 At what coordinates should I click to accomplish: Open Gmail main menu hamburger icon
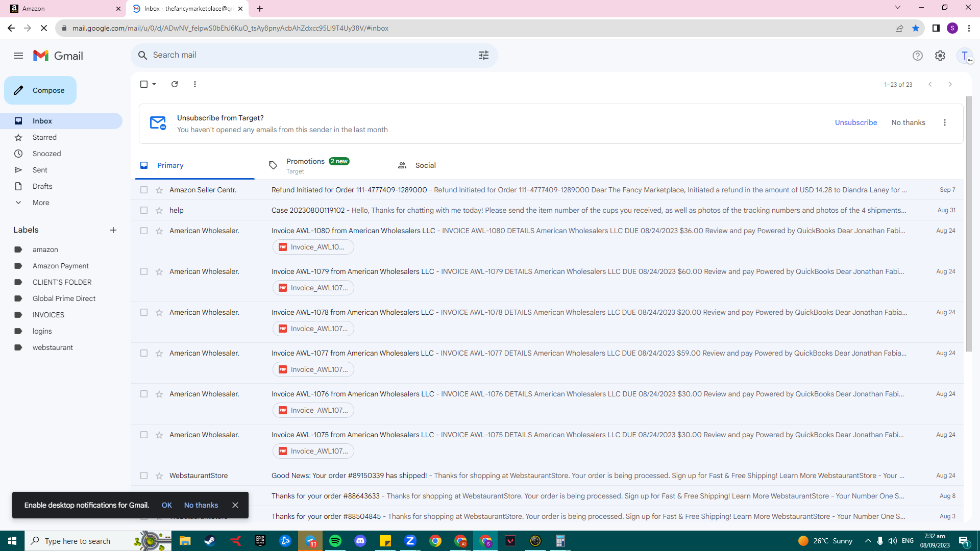click(18, 56)
